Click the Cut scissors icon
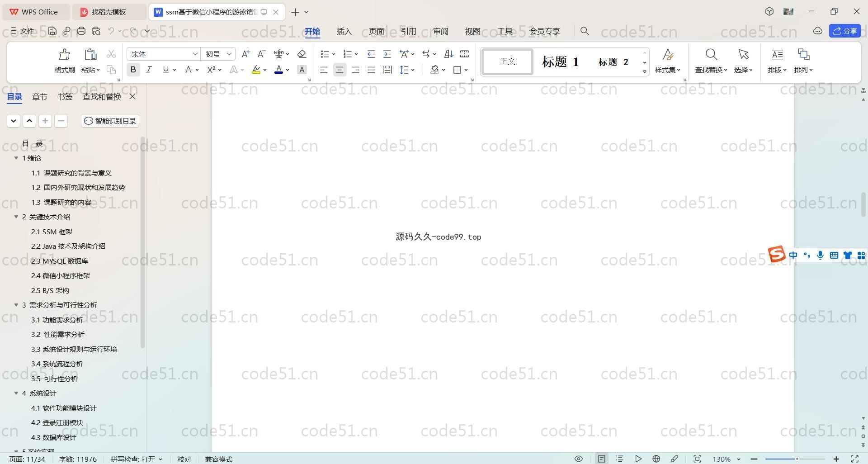Screen dimensions: 868x464 click(x=111, y=54)
